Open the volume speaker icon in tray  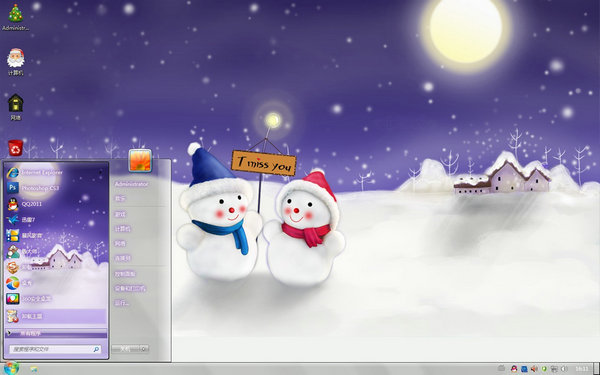(534, 369)
